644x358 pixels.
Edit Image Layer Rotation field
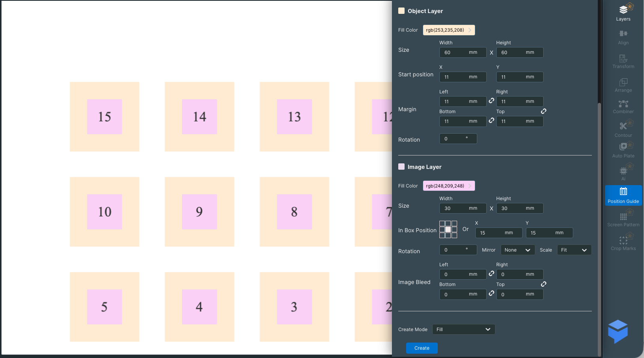click(x=458, y=250)
